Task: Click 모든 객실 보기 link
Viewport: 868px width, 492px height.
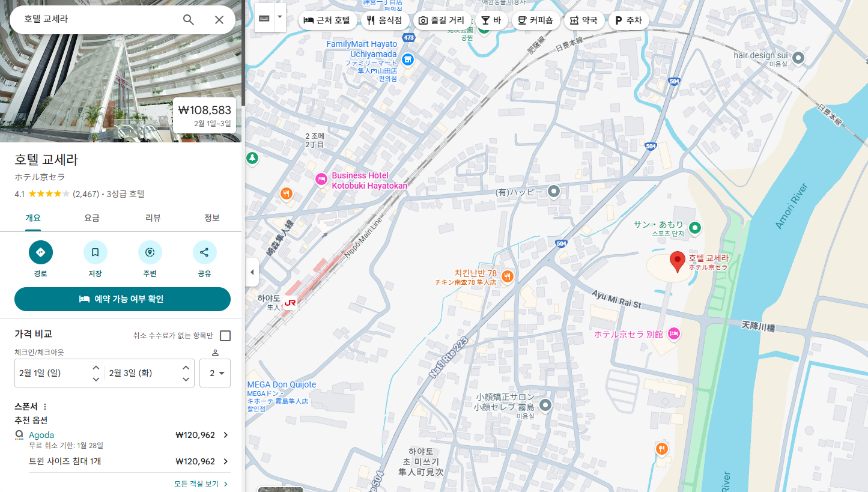Action: [x=201, y=484]
